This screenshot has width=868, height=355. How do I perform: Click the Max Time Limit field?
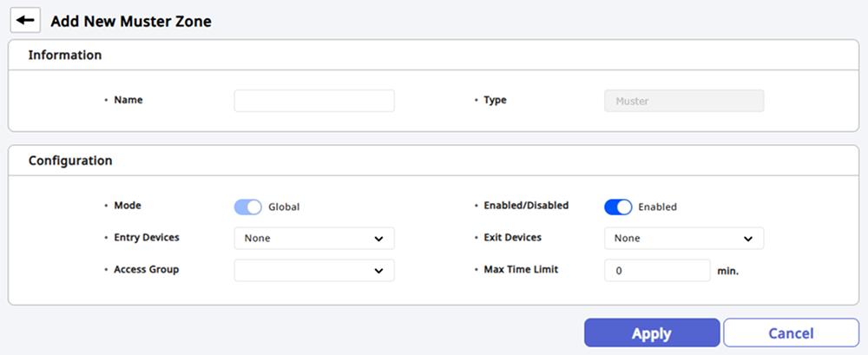pos(657,271)
